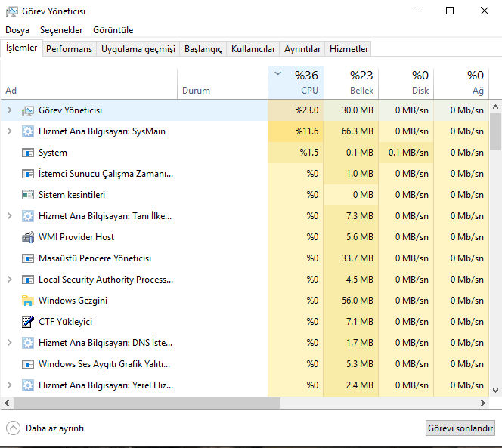Click the vertical scrollbar thumb
502x448 pixels.
[495, 131]
